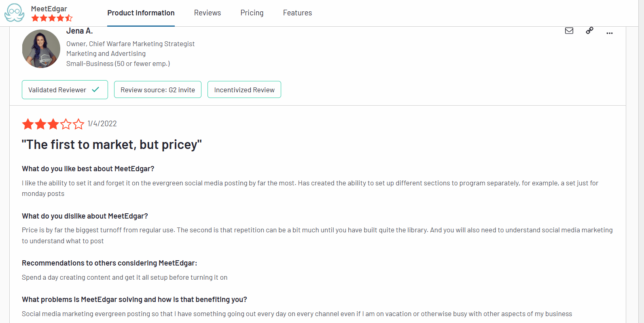Click the Validated Reviewer badge
This screenshot has height=323, width=644.
[65, 90]
